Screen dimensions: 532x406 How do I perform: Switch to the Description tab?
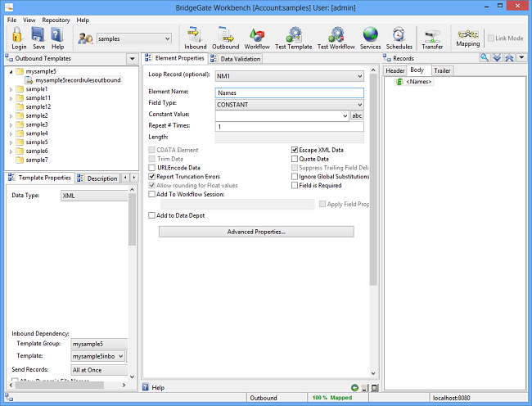pyautogui.click(x=97, y=178)
